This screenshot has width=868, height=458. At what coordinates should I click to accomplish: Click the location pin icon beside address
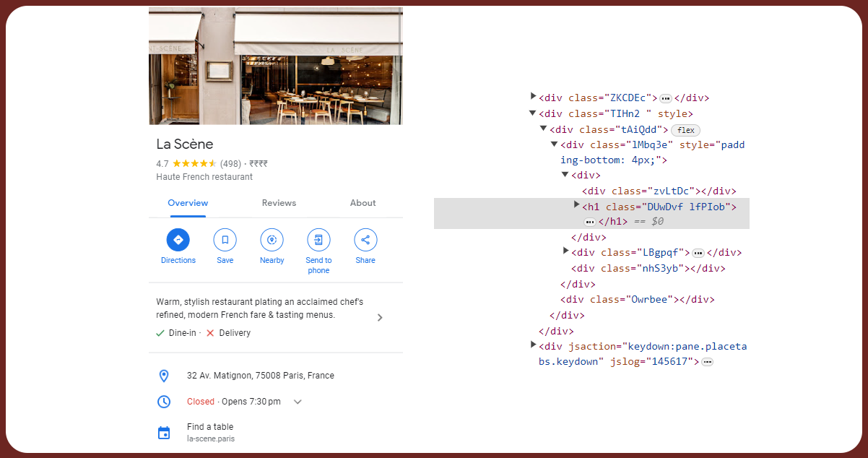[164, 376]
